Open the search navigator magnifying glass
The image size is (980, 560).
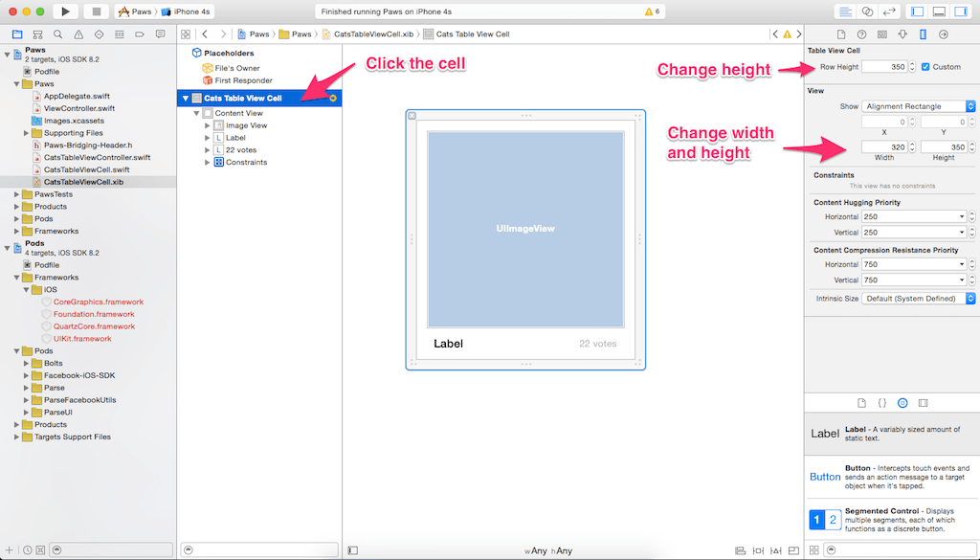tap(57, 33)
